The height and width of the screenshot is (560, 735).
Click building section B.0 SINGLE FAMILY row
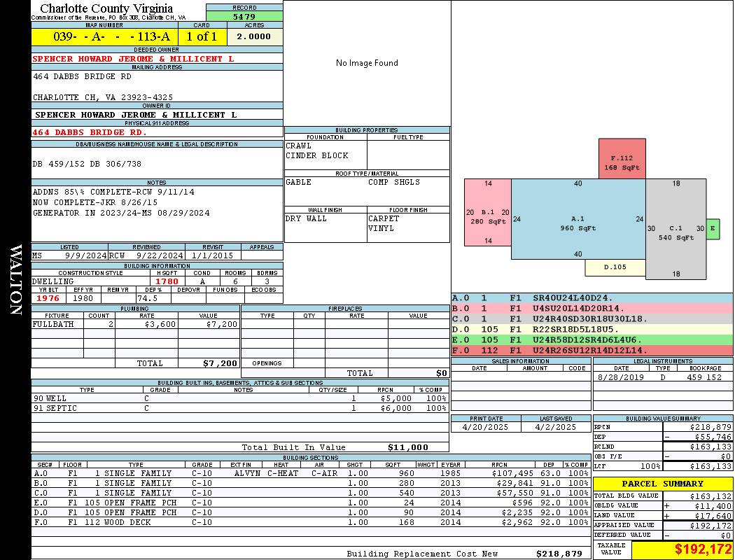pyautogui.click(x=311, y=483)
